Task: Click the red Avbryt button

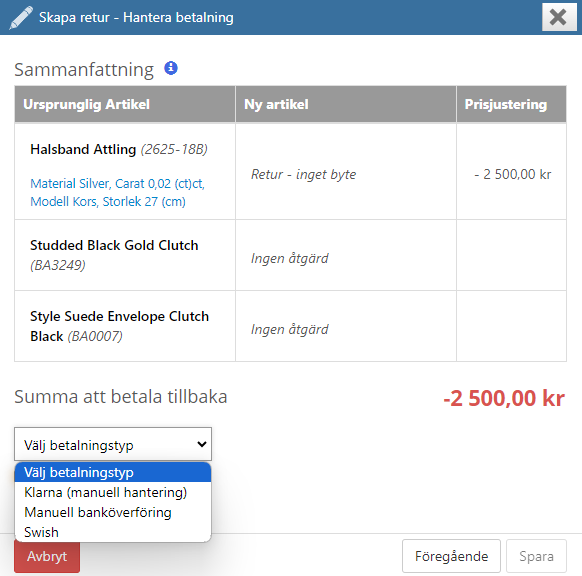Action: point(47,556)
